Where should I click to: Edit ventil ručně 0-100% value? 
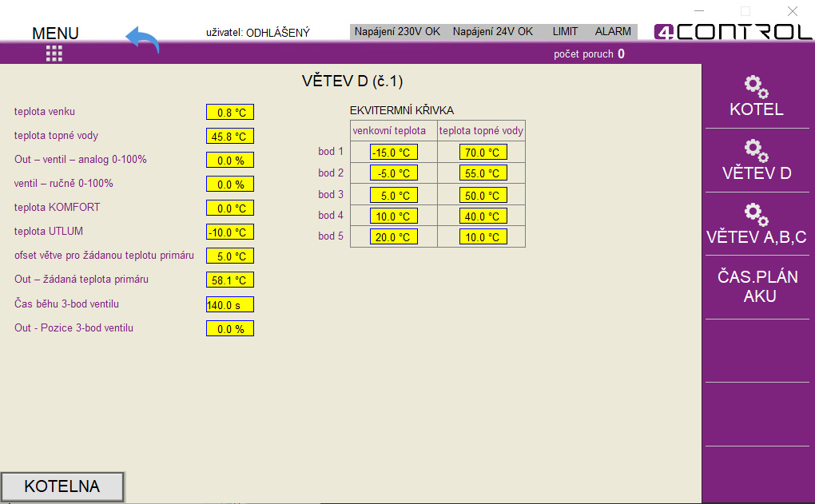pos(230,184)
